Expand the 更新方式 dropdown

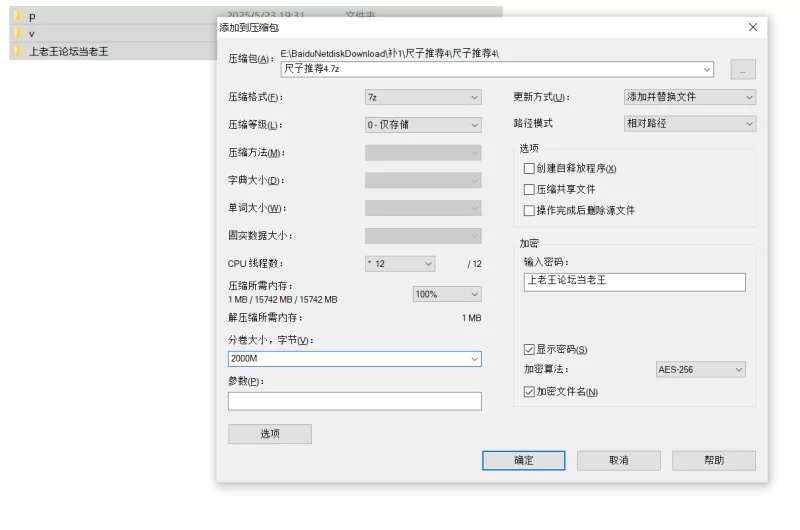coord(690,97)
